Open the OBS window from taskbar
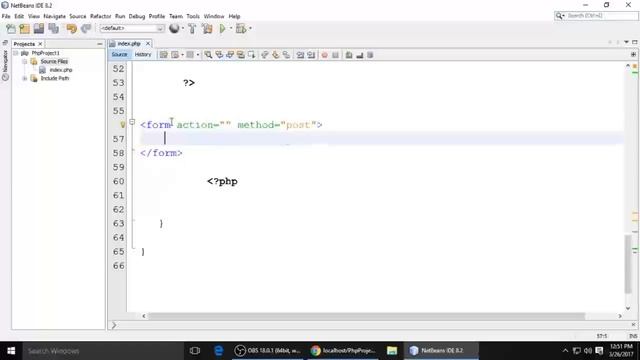This screenshot has width=640, height=360. (268, 351)
